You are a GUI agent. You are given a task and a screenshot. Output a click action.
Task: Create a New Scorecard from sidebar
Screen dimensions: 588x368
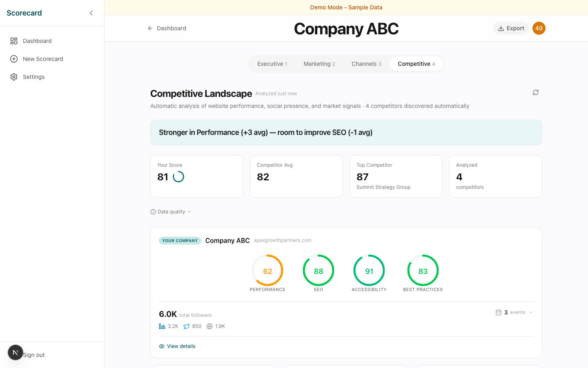pyautogui.click(x=52, y=59)
